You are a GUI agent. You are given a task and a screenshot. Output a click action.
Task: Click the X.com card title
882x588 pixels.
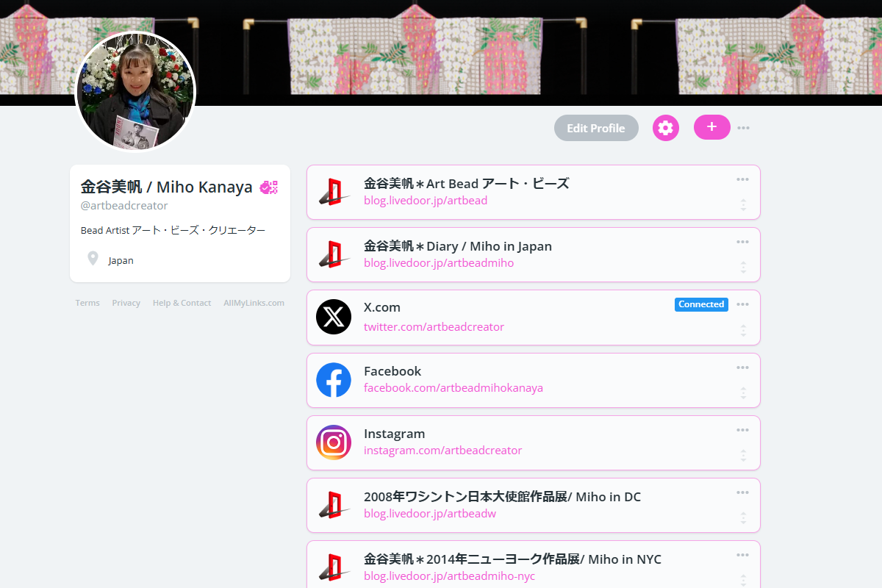pyautogui.click(x=382, y=307)
